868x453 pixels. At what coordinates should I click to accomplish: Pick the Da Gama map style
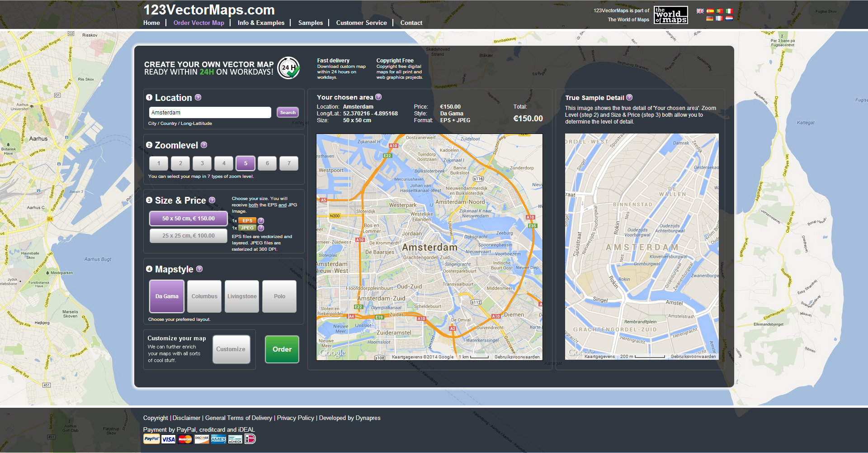[x=167, y=296]
